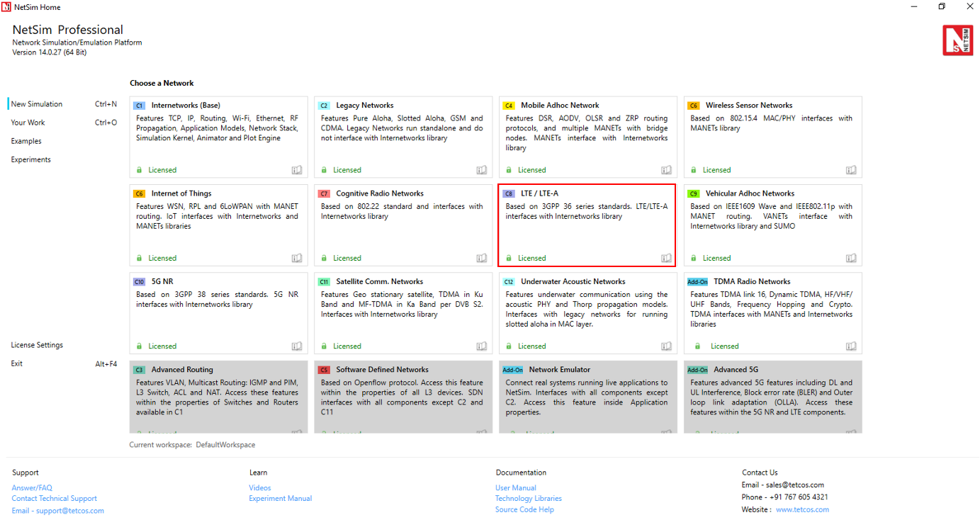Select the Cognitive Radio Networks card
The width and height of the screenshot is (980, 520).
[402, 223]
